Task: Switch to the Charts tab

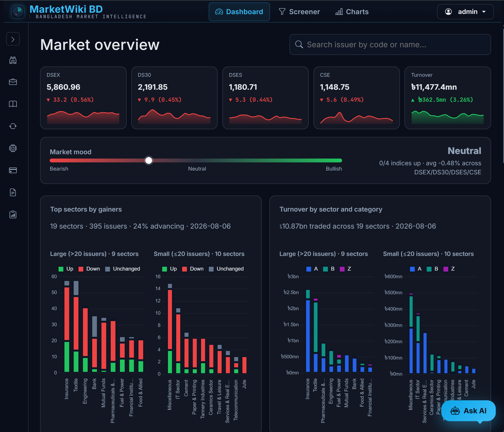Action: pyautogui.click(x=352, y=12)
